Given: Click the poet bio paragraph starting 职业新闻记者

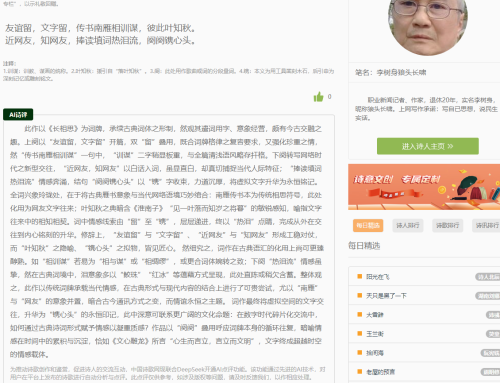Looking at the screenshot, I should click(426, 109).
